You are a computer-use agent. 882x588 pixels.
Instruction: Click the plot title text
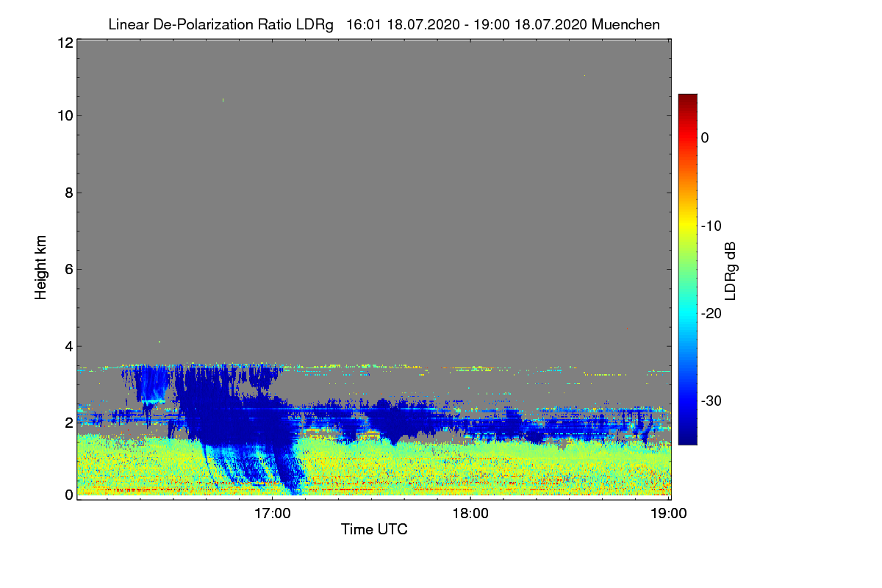click(x=384, y=24)
